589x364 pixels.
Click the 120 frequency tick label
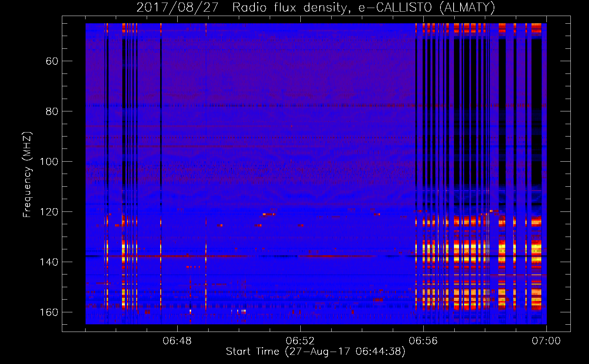tap(49, 211)
